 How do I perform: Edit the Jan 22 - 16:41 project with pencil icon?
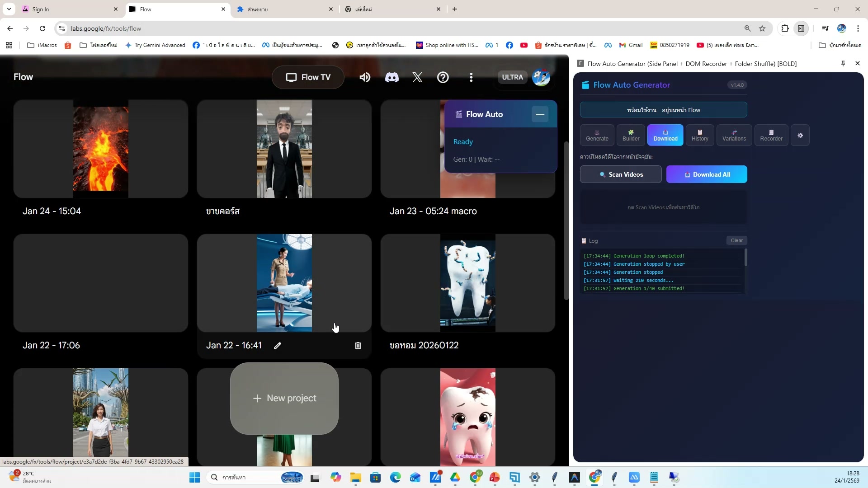(x=277, y=346)
